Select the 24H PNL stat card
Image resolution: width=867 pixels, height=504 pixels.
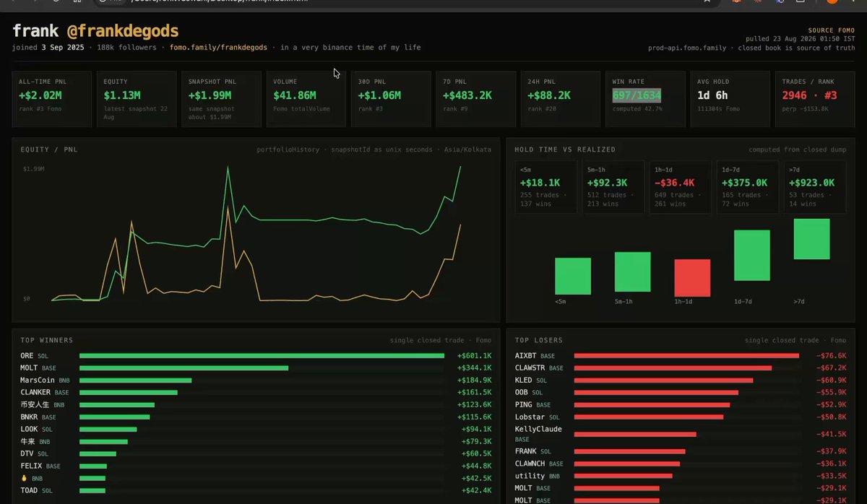(561, 99)
